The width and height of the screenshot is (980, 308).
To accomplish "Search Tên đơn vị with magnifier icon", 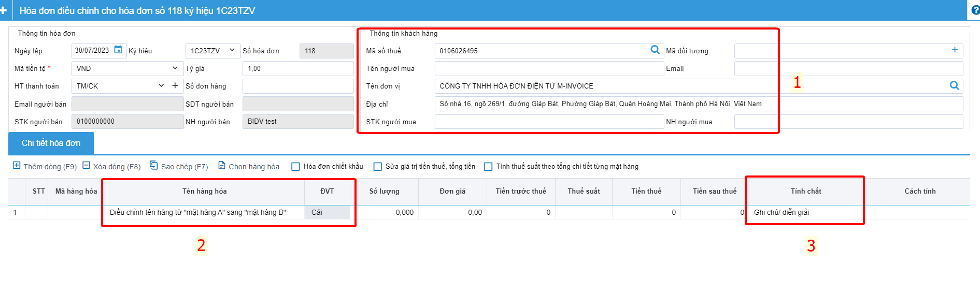I will [x=954, y=85].
